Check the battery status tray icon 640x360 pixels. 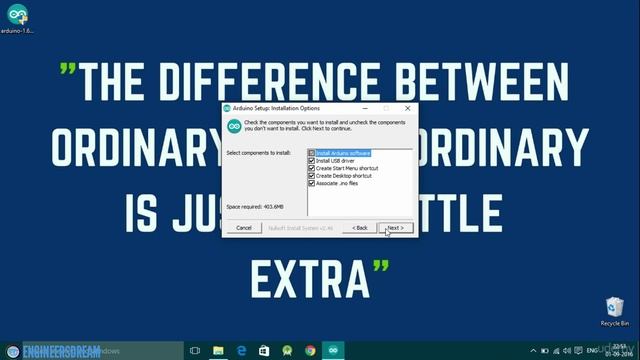click(544, 351)
